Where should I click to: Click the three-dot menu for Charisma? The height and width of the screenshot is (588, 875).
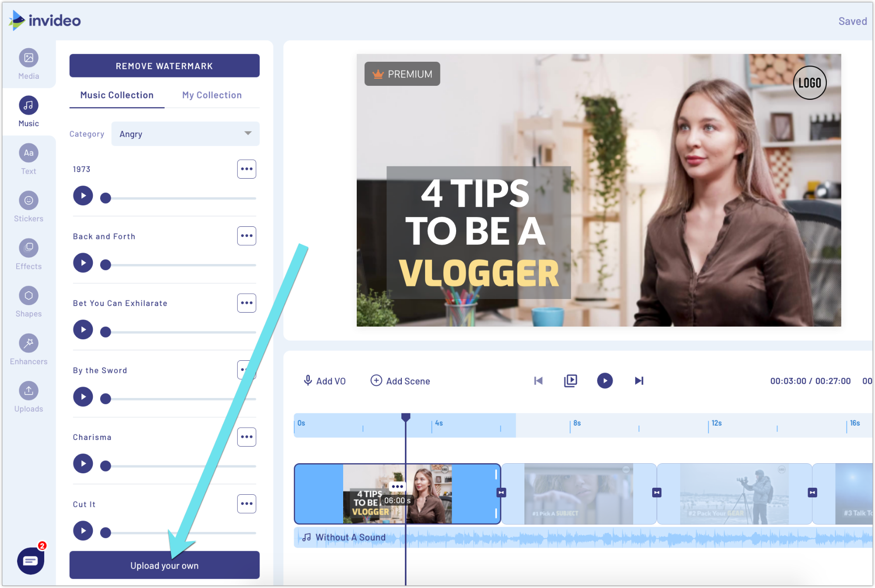[246, 437]
